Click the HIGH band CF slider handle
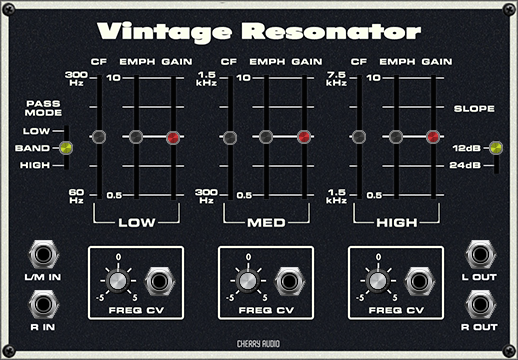This screenshot has height=360, width=518. pyautogui.click(x=358, y=137)
